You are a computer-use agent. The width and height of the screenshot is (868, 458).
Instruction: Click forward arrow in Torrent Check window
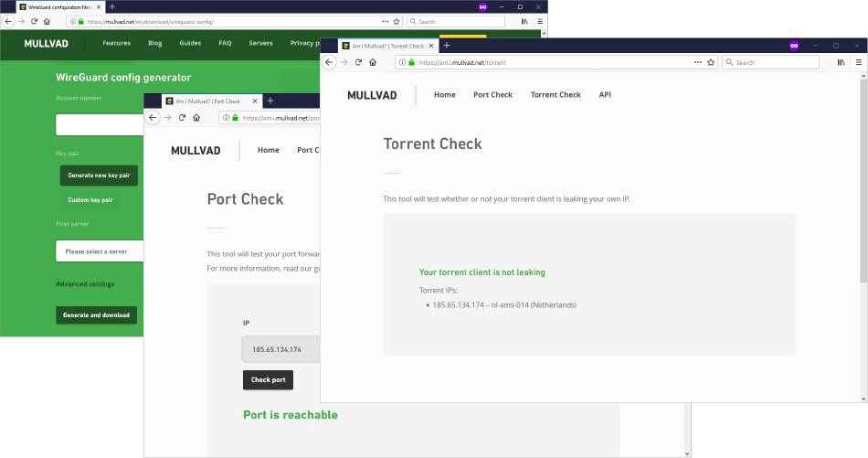344,62
